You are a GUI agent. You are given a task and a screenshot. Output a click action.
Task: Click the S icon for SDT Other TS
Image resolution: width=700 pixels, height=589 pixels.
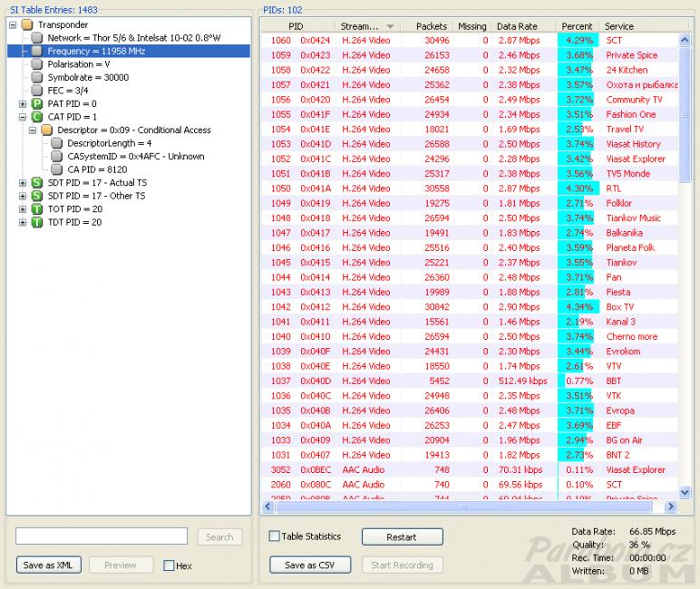37,196
